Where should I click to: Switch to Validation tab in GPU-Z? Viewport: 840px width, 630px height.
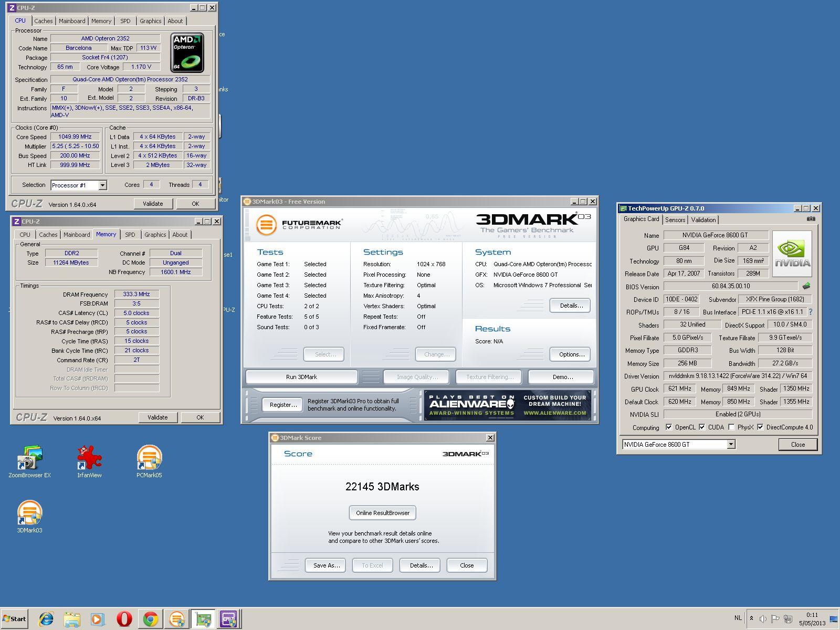pyautogui.click(x=703, y=220)
